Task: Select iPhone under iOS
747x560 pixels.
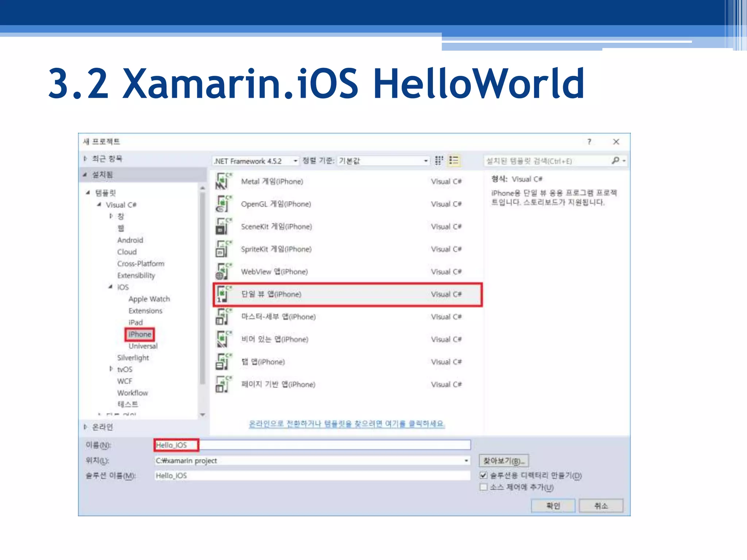Action: (140, 334)
